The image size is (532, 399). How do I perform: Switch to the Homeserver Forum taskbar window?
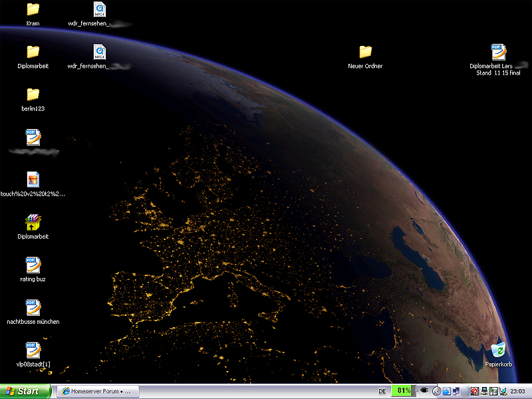pos(98,391)
